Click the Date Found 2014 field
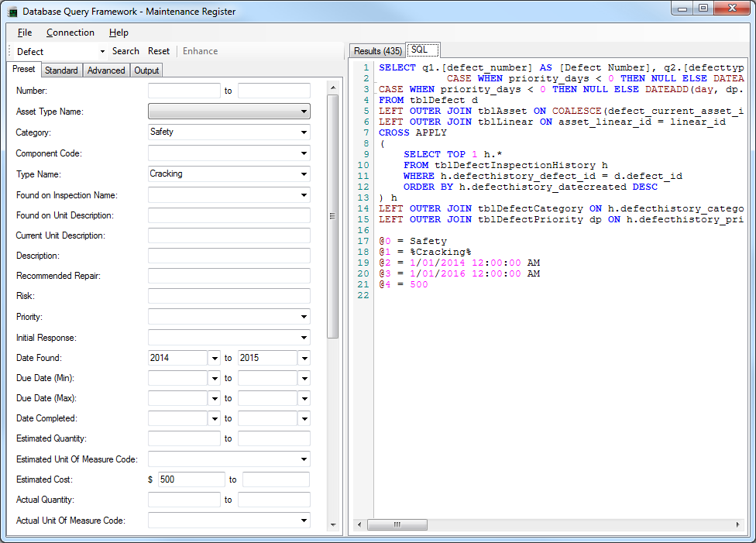Viewport: 756px width, 543px height. tap(178, 358)
